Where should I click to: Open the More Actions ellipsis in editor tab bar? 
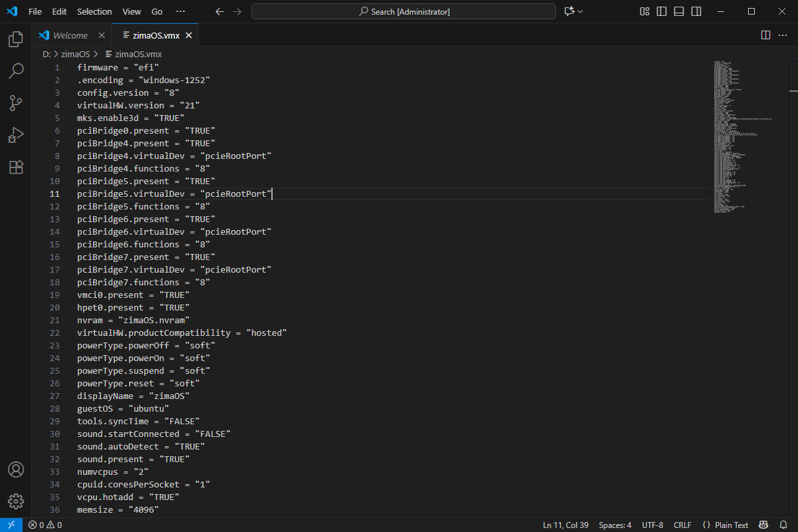coord(783,35)
